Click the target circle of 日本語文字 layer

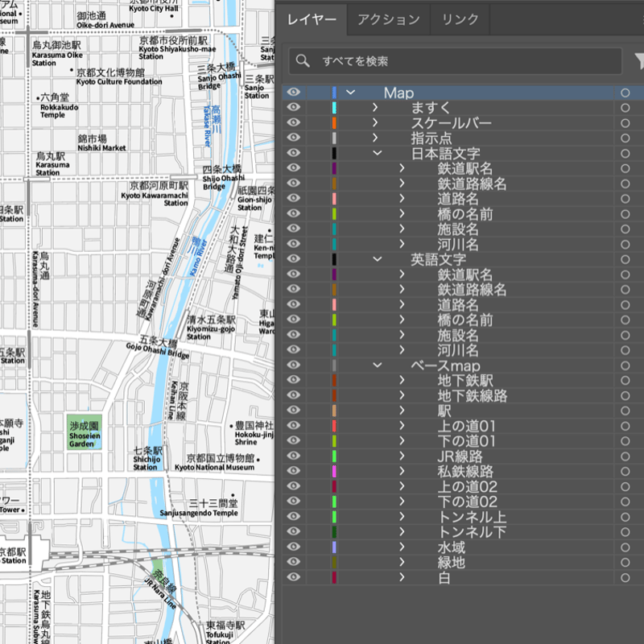click(625, 154)
